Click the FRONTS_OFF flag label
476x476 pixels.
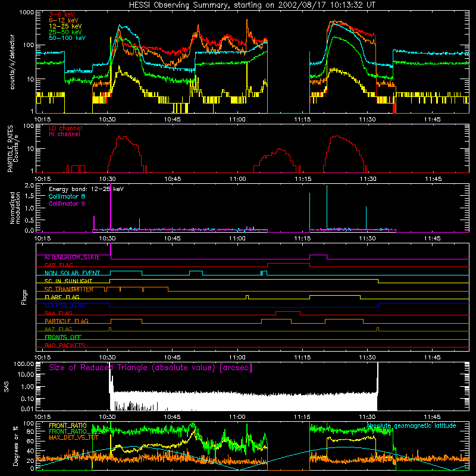pyautogui.click(x=63, y=337)
